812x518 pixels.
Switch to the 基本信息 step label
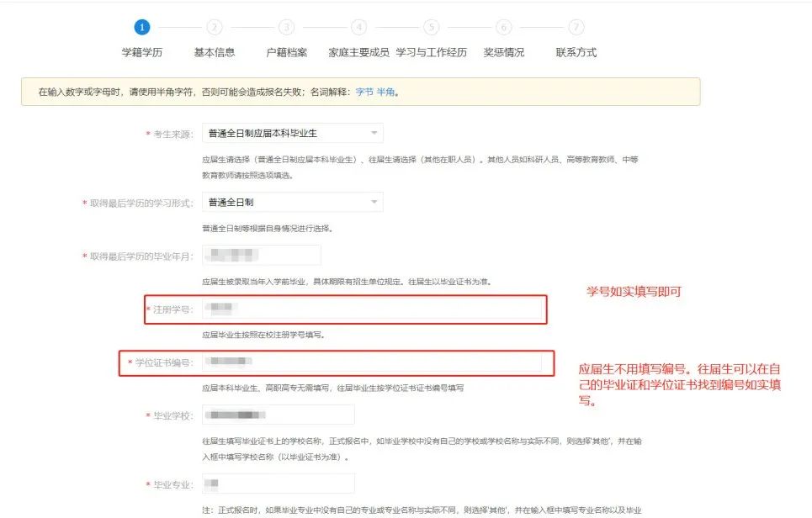tap(215, 52)
